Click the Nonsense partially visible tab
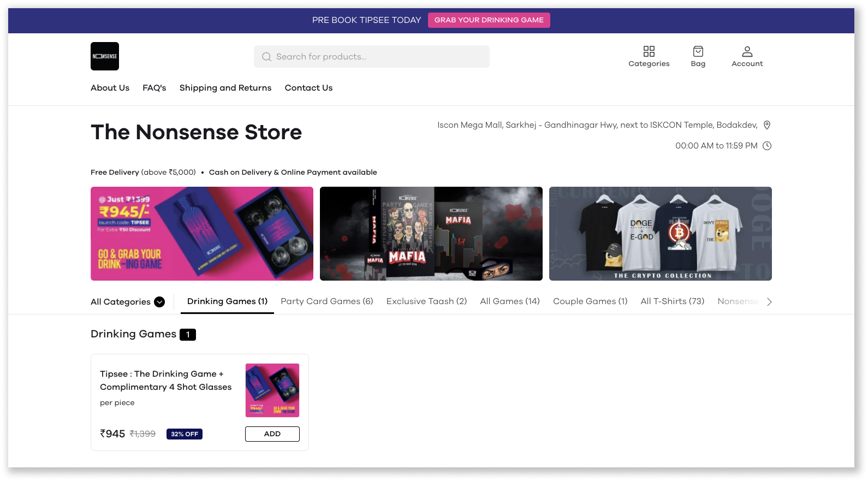Viewport: 868px width, 481px height. point(738,301)
